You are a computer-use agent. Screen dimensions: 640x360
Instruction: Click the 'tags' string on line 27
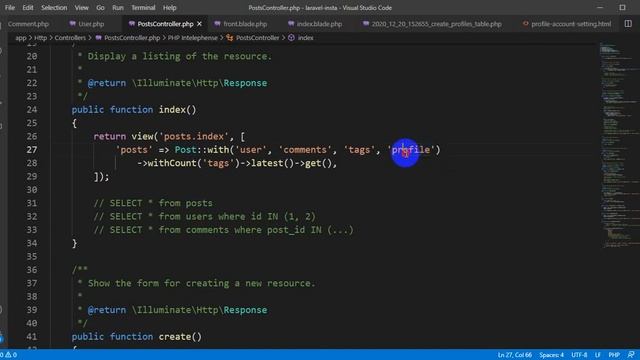[360, 150]
